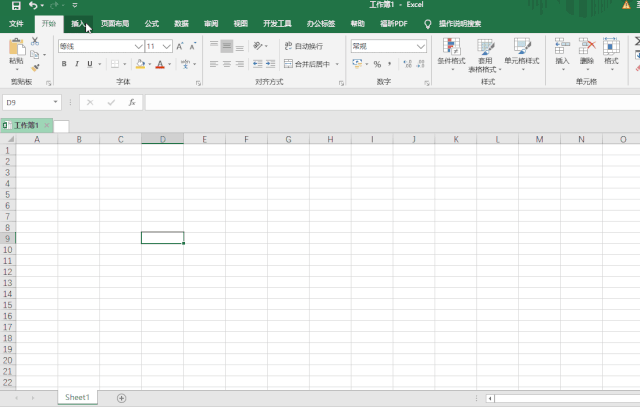Screen dimensions: 640x407
Task: Decrease indent in alignment group
Action: [258, 64]
